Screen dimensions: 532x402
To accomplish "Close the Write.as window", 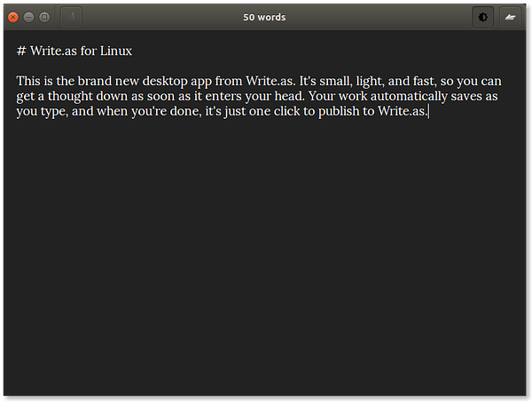I will (x=13, y=17).
